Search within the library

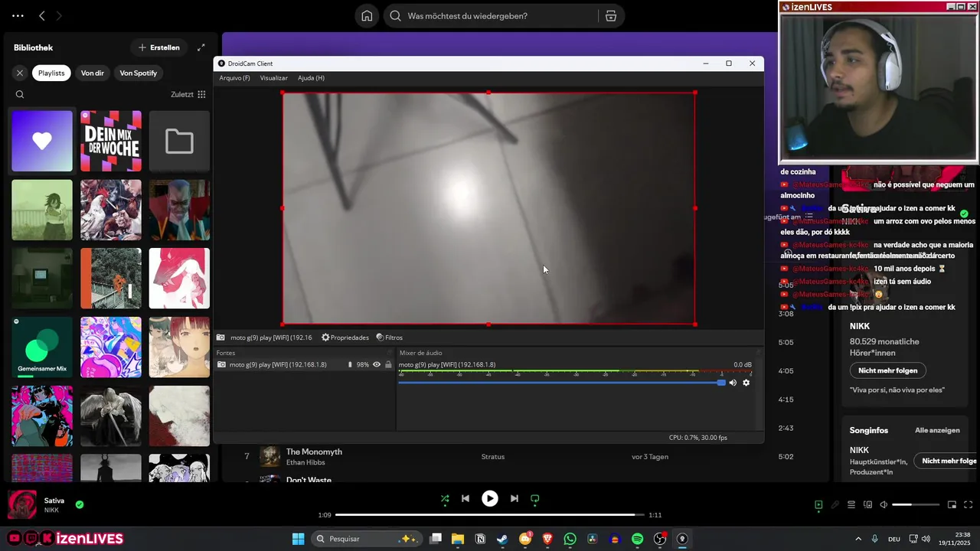click(20, 95)
